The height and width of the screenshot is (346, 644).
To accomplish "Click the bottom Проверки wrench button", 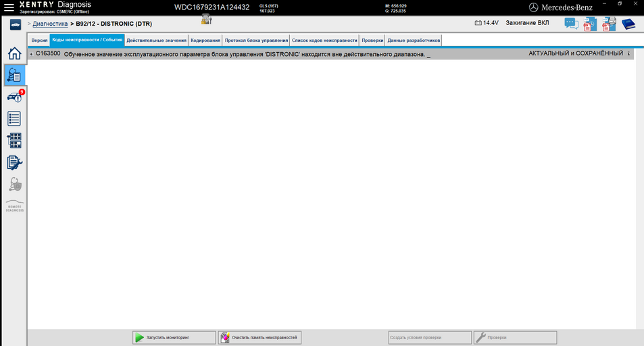I will pos(516,337).
